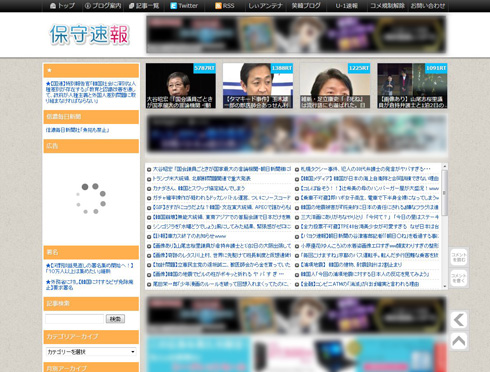
Task: Open the 笑韓ブログ menu item
Action: (306, 6)
